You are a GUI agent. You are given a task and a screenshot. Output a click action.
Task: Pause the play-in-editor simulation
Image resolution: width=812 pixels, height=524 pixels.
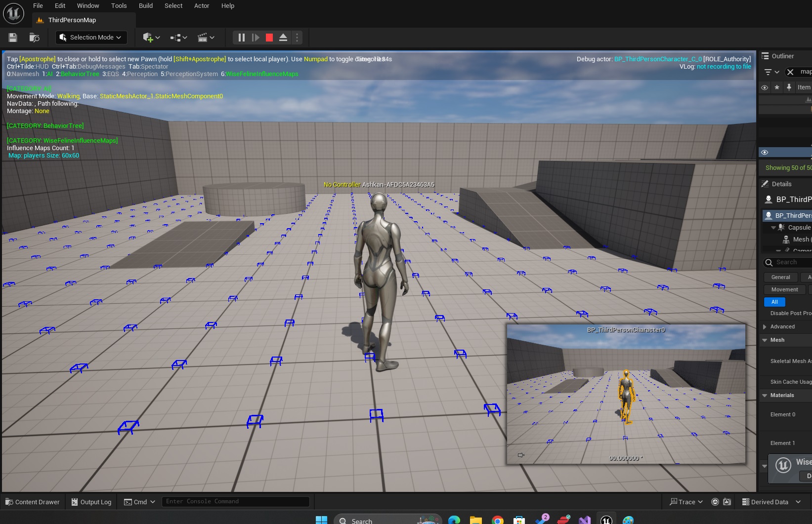tap(241, 38)
